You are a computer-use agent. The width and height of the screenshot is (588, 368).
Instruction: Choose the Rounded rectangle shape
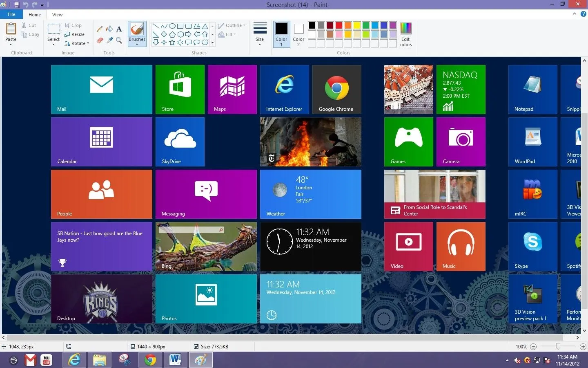click(x=188, y=26)
